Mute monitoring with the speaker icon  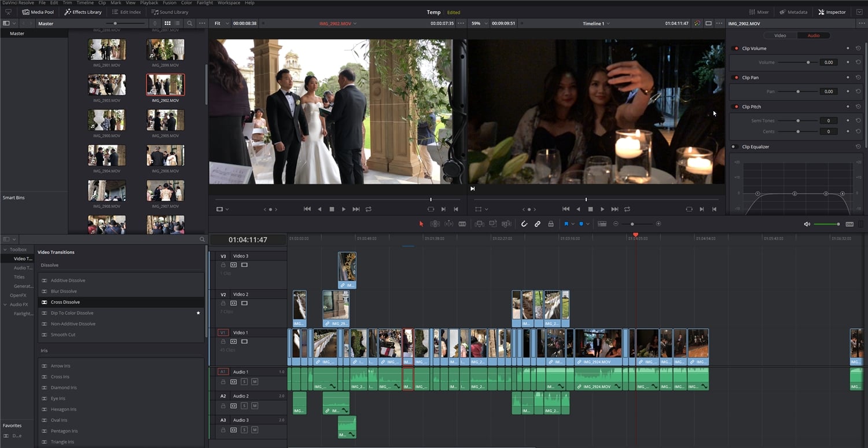[x=807, y=224]
